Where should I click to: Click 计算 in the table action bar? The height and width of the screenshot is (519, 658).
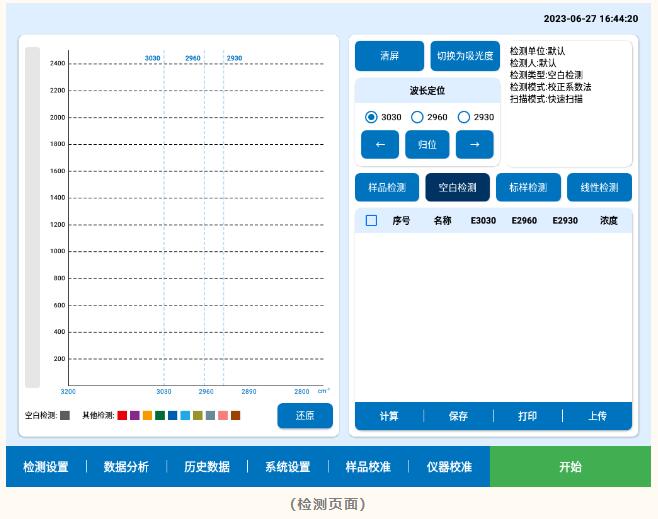point(389,416)
